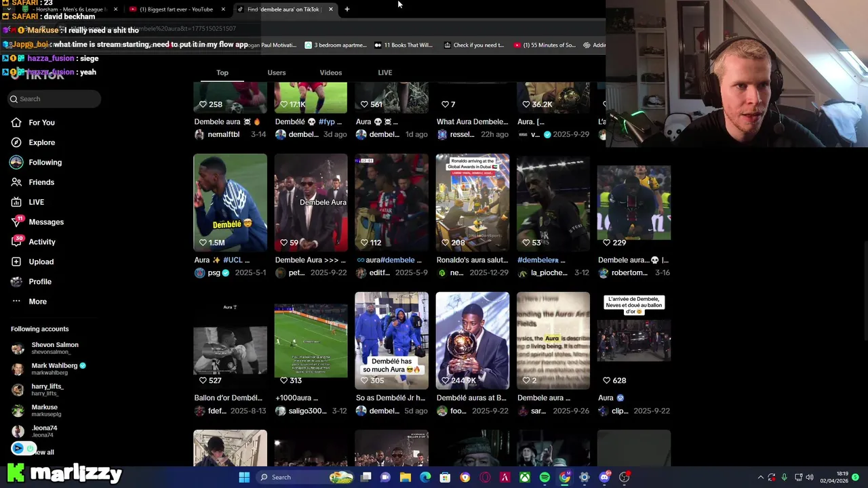Viewport: 868px width, 488px height.
Task: Open Spotify from the taskbar
Action: [545, 477]
